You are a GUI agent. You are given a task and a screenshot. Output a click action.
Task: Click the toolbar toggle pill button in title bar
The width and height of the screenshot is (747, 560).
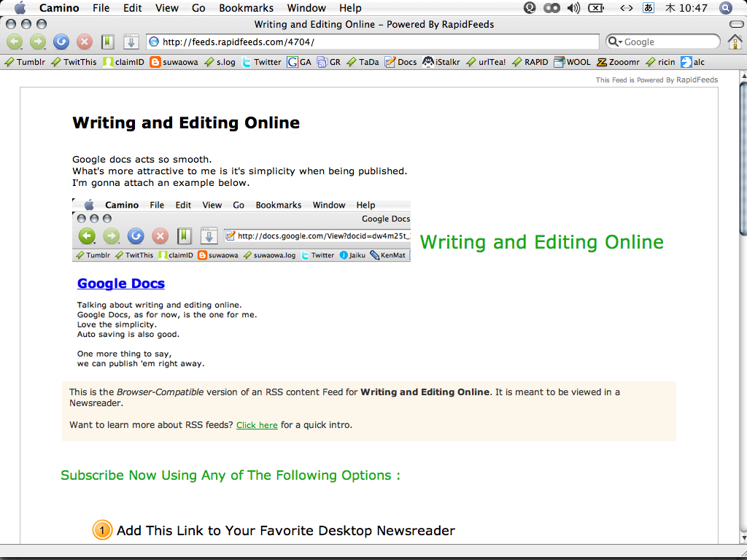coord(736,24)
